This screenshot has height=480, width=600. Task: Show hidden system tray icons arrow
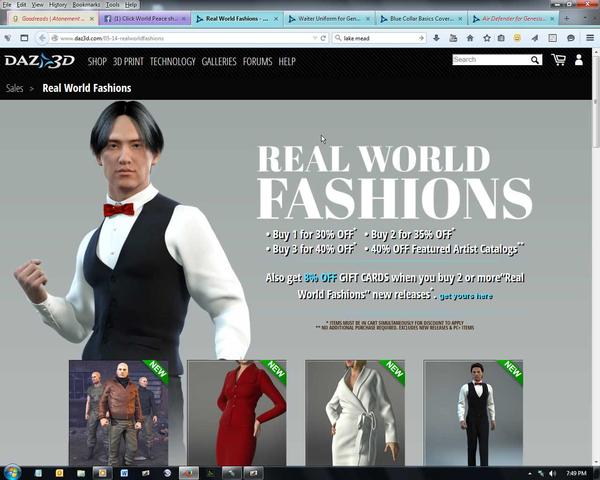[x=530, y=473]
